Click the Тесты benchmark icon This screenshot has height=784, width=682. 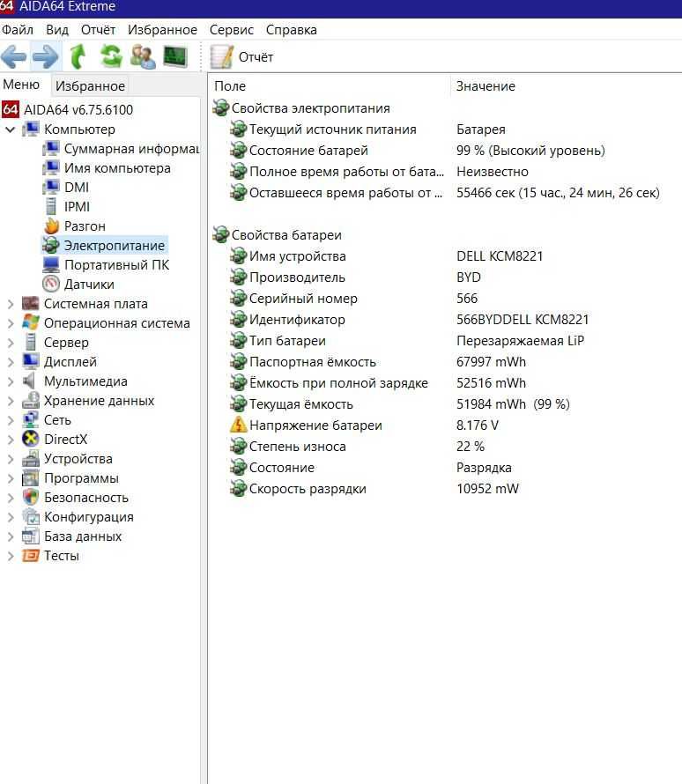click(31, 556)
